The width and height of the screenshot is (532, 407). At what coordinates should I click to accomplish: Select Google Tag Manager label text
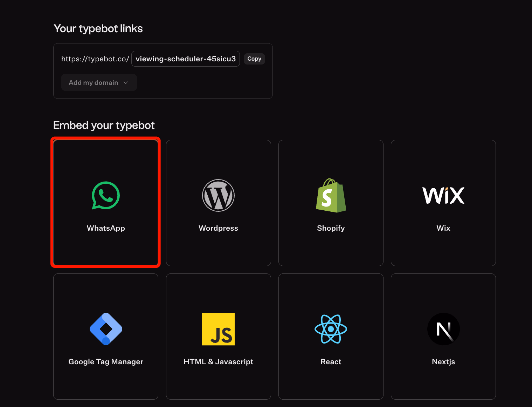pyautogui.click(x=106, y=362)
